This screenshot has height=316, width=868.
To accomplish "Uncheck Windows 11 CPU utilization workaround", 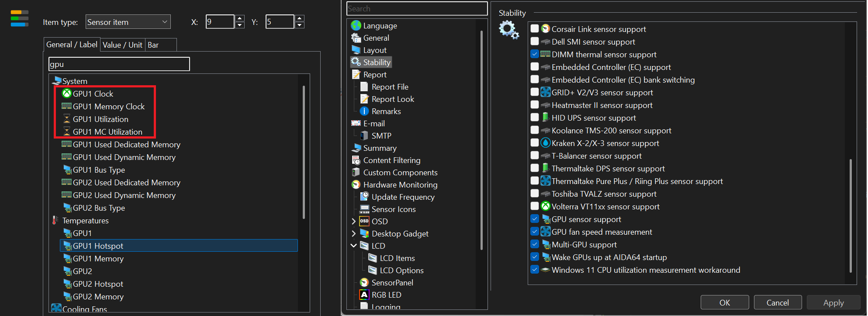I will click(x=535, y=270).
